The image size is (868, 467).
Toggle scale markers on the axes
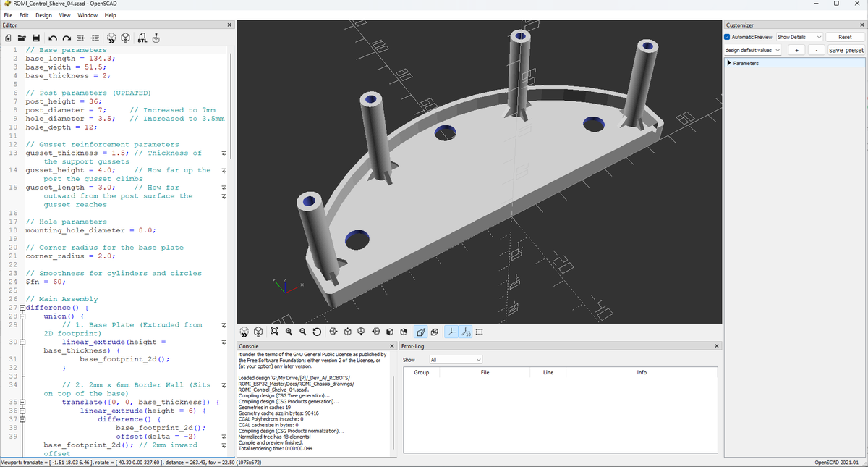466,332
